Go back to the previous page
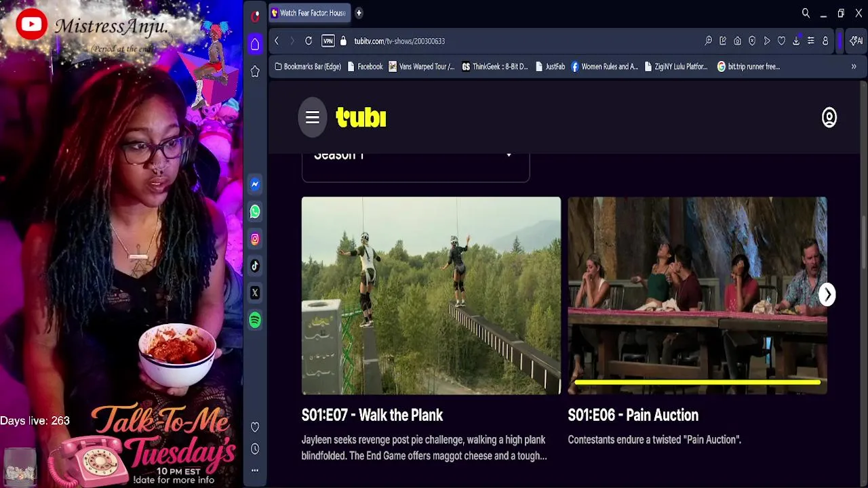Screen dimensions: 868x488 (277, 41)
